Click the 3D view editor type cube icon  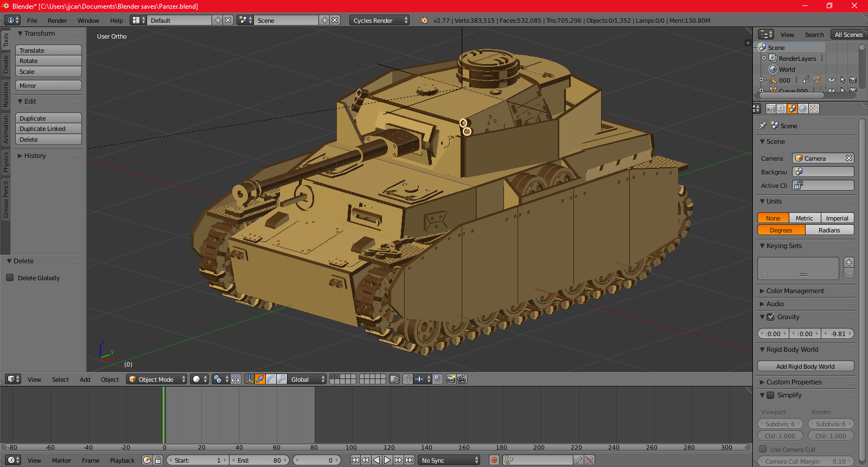(12, 379)
